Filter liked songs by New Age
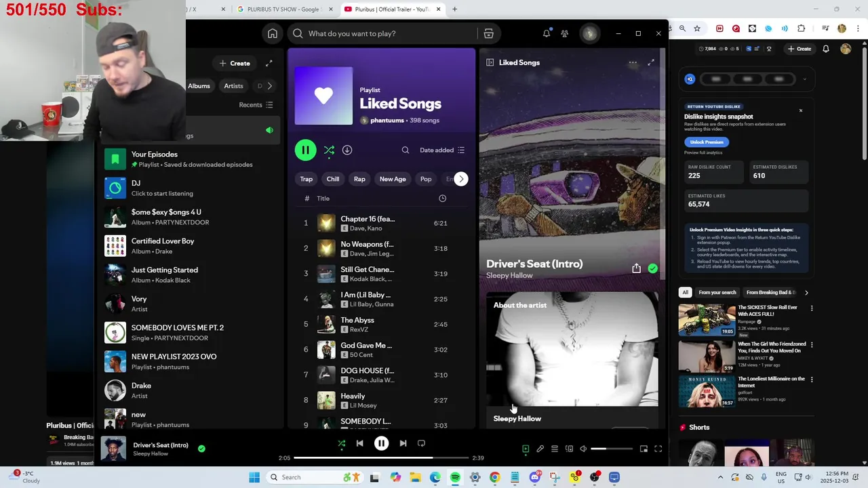Screen dimensions: 868x488 click(x=393, y=179)
